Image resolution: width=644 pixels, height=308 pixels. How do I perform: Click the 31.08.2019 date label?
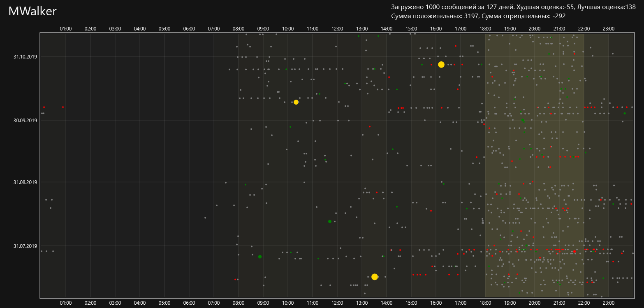pos(25,182)
